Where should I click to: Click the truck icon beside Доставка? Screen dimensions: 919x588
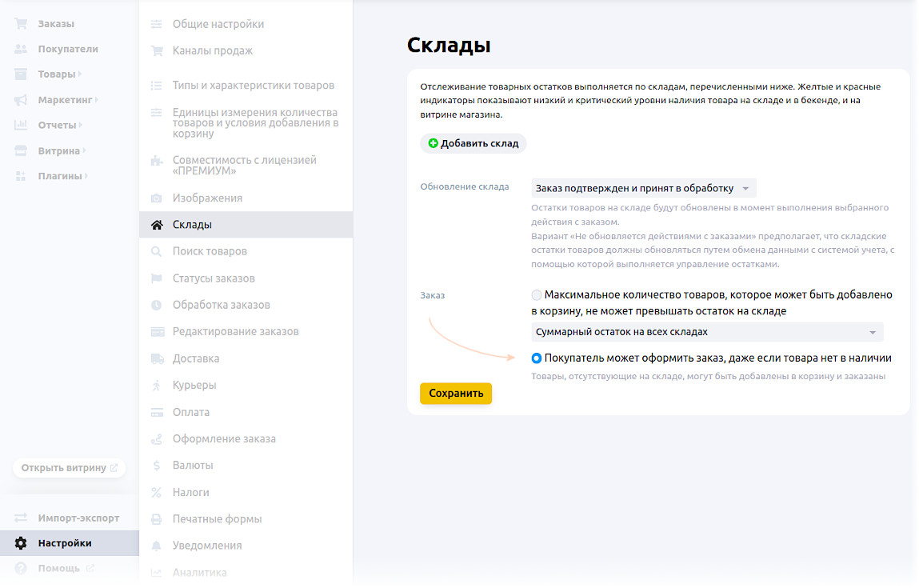tap(157, 358)
